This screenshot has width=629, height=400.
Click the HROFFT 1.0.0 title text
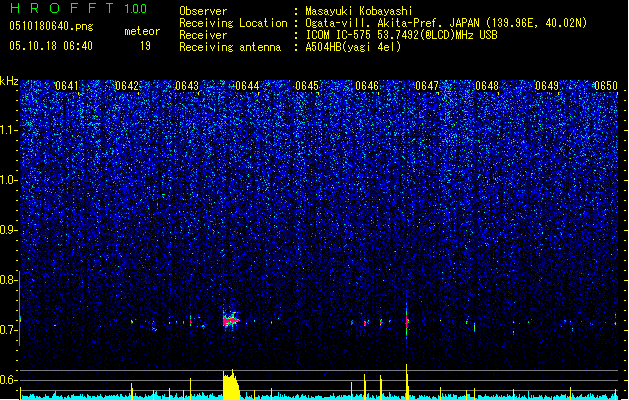[78, 8]
